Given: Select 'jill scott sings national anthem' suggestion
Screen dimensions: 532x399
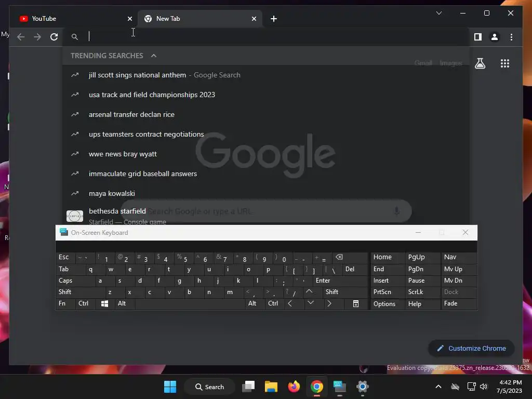Looking at the screenshot, I should [265, 75].
